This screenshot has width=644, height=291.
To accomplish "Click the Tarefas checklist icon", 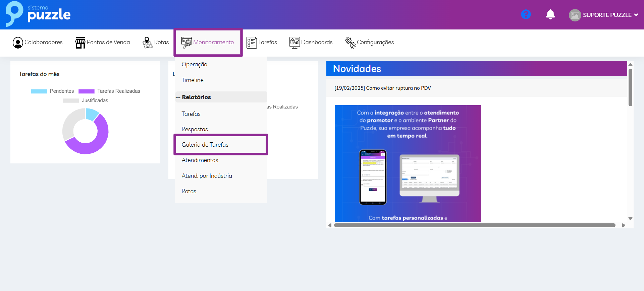I will [252, 43].
